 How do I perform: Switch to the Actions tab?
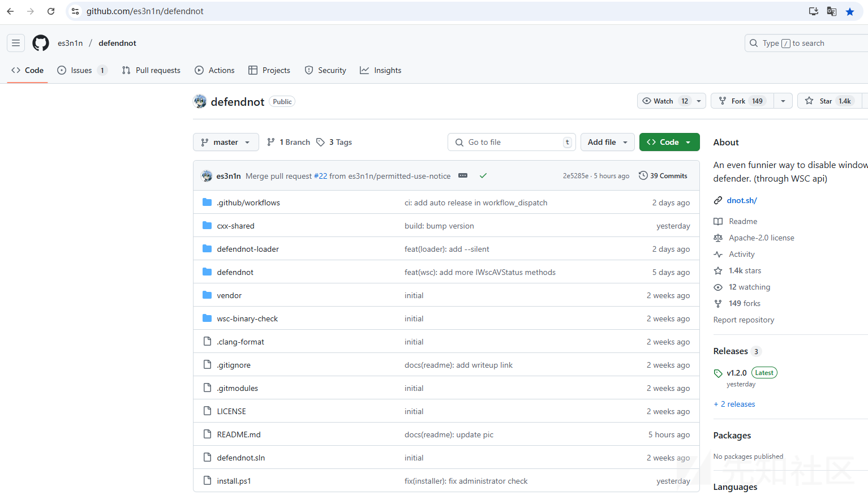tap(214, 70)
